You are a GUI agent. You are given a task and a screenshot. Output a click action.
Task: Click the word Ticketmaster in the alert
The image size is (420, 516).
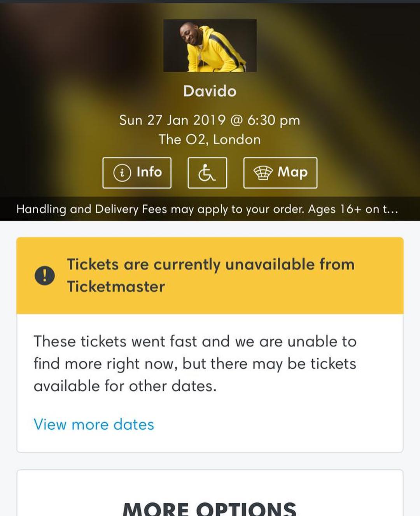pyautogui.click(x=116, y=287)
